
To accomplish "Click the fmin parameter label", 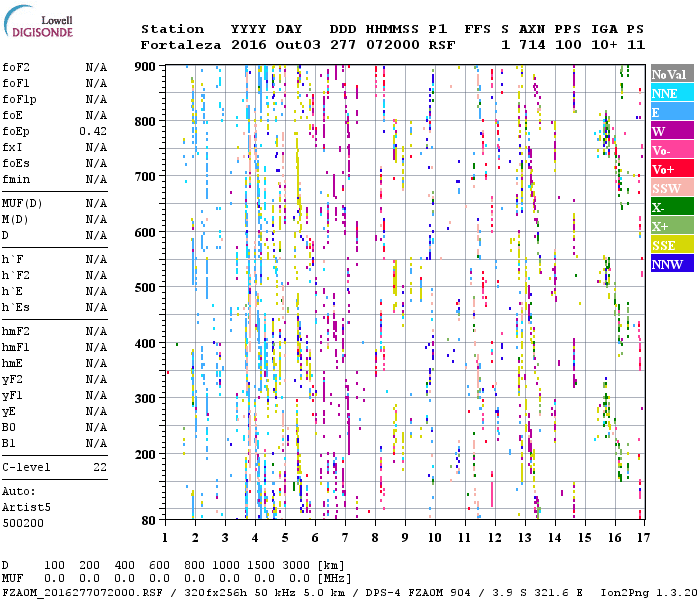I will click(x=16, y=179).
